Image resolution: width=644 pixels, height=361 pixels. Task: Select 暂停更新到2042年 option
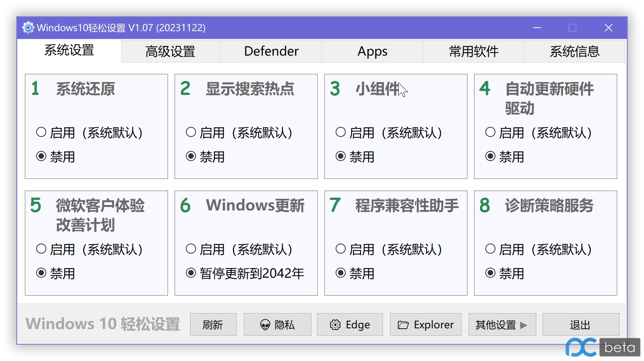191,273
